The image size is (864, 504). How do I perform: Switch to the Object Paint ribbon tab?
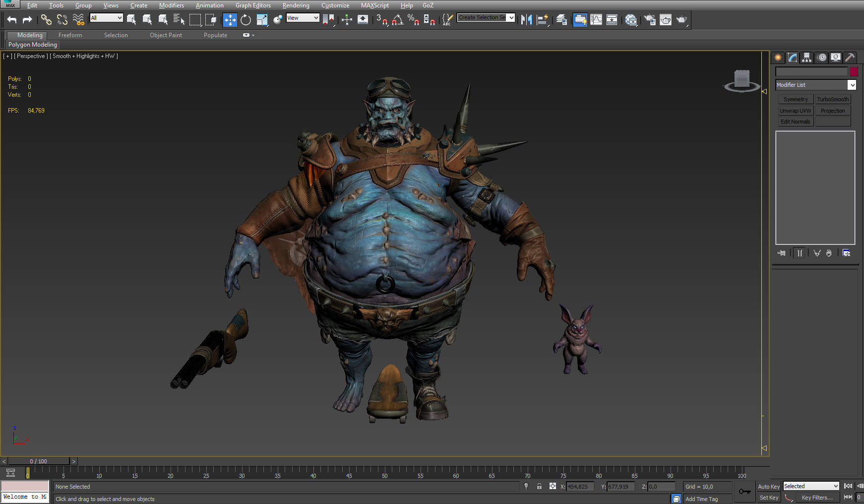166,35
